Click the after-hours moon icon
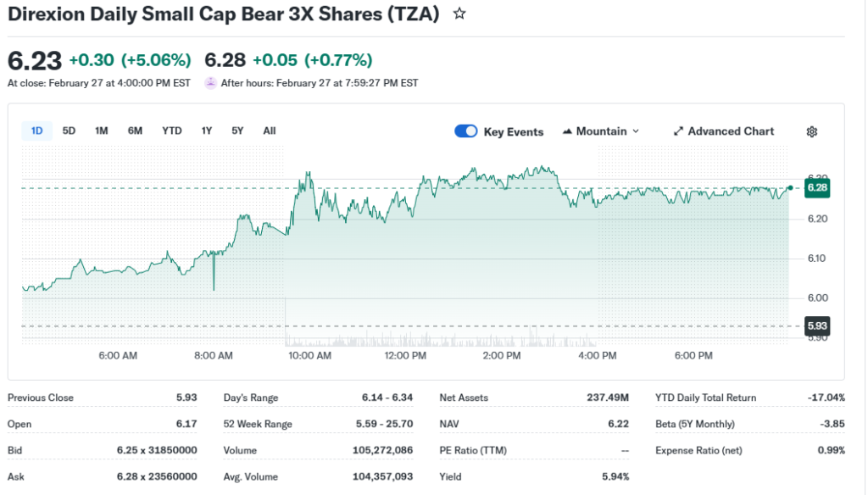This screenshot has width=868, height=495. [210, 83]
